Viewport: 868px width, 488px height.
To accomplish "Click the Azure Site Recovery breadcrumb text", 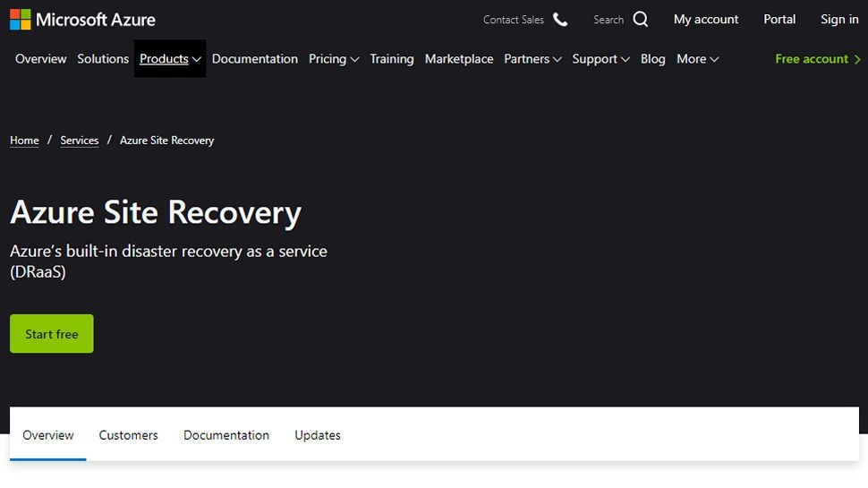I will click(x=166, y=141).
